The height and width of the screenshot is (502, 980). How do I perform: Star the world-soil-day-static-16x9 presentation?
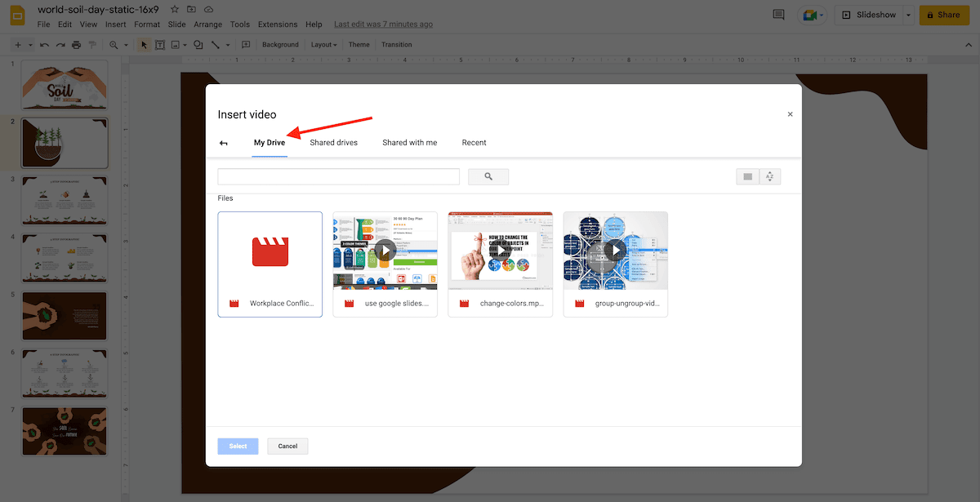[x=174, y=10]
